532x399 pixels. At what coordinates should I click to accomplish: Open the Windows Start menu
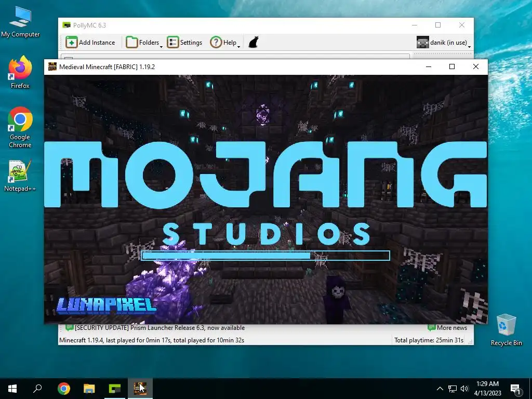(x=12, y=389)
